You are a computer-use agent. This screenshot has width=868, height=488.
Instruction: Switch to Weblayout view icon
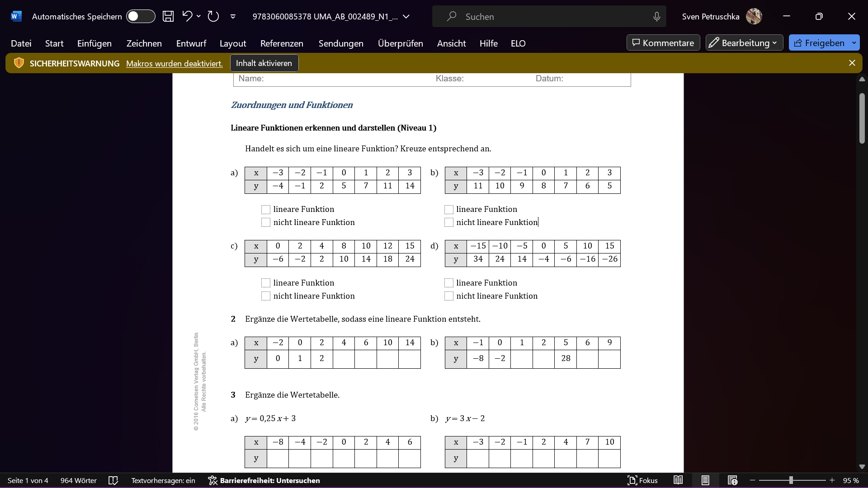[x=732, y=480]
